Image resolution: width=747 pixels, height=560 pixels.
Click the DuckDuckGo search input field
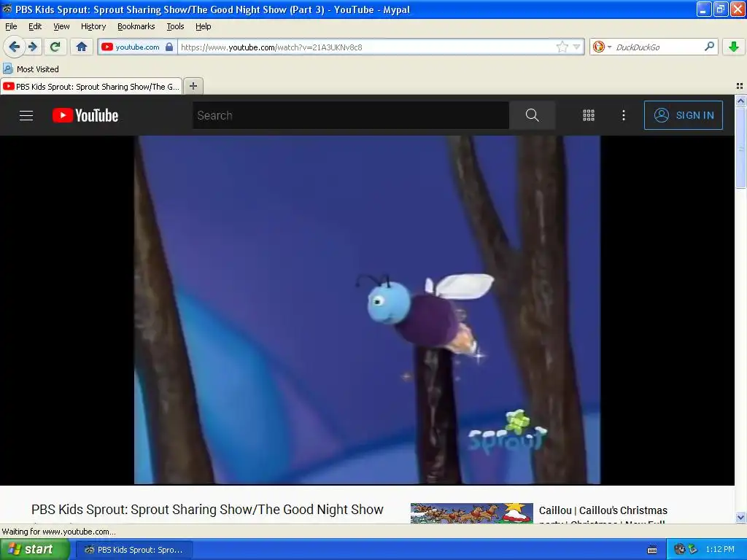click(x=657, y=47)
